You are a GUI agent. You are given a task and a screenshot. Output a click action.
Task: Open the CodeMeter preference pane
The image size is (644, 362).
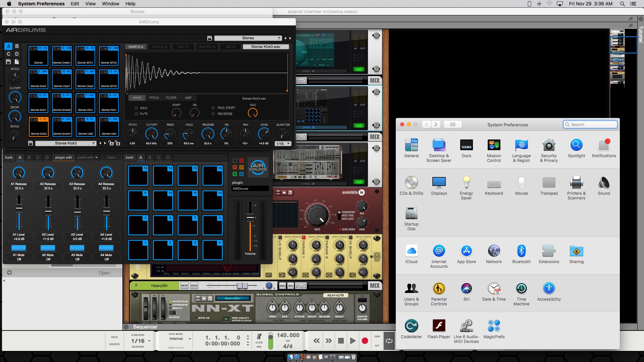pos(411,329)
